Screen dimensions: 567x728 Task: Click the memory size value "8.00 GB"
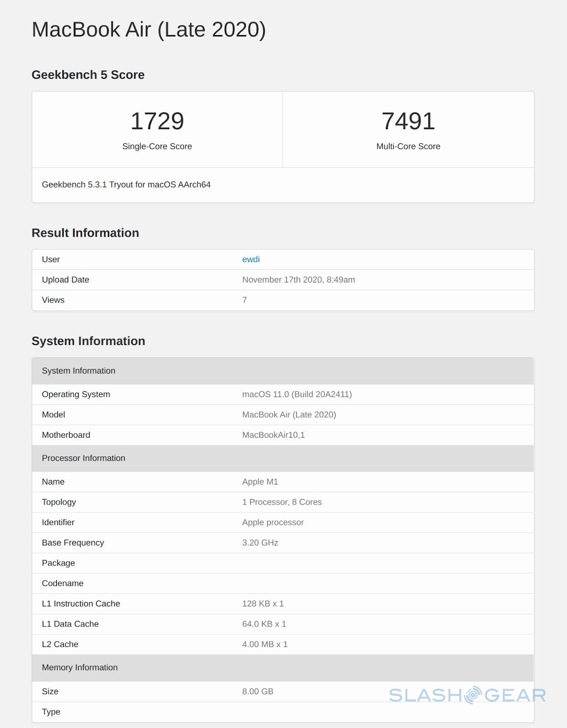(258, 692)
